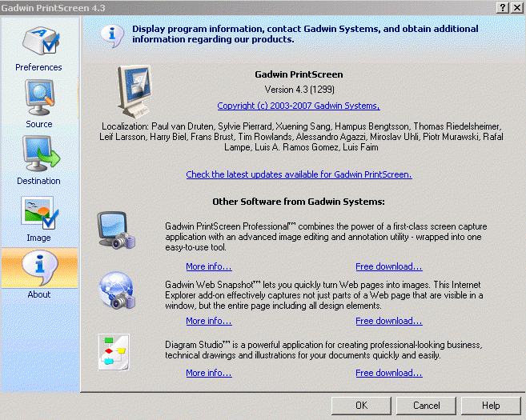The image size is (526, 420).
Task: Open More info for Diagram Studio
Action: point(209,373)
